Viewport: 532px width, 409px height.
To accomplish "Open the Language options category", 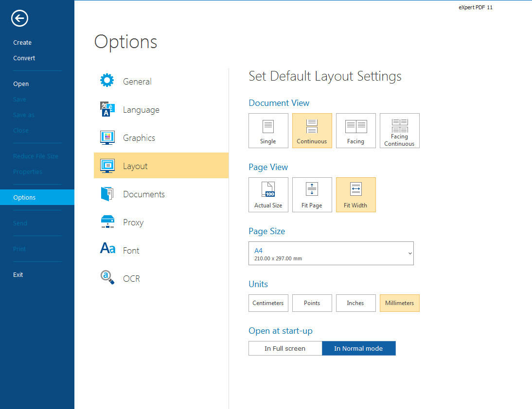I will (161, 109).
